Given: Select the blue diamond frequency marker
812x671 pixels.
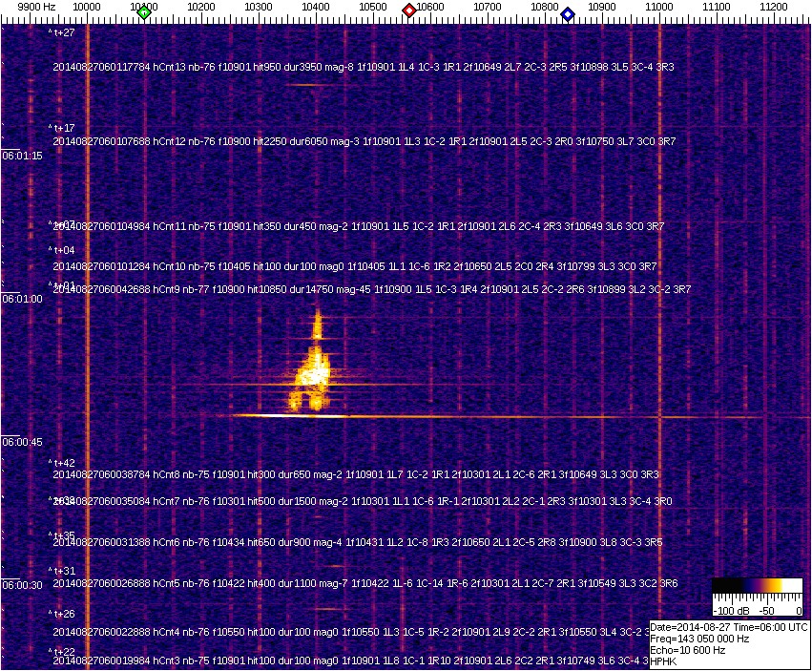Looking at the screenshot, I should coord(568,13).
